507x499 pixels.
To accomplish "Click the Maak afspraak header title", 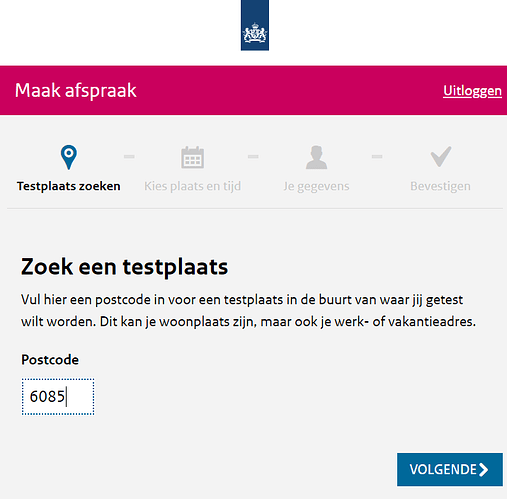I will point(76,91).
